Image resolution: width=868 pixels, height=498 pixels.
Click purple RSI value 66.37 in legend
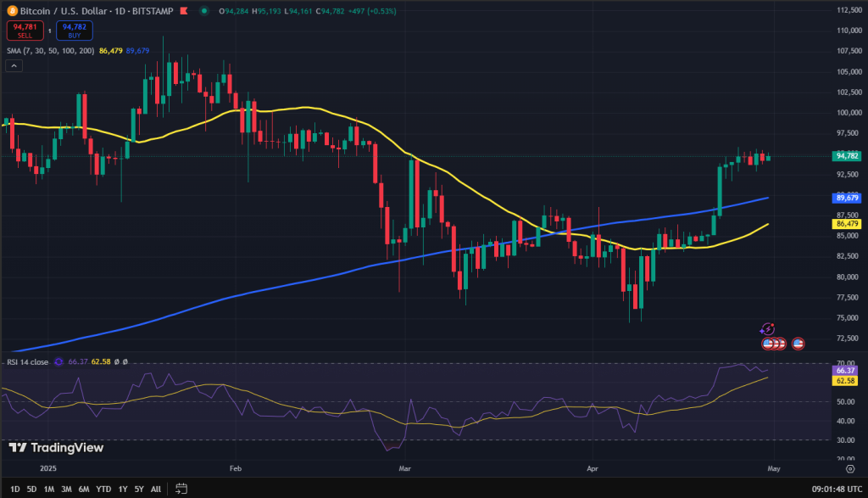click(78, 361)
